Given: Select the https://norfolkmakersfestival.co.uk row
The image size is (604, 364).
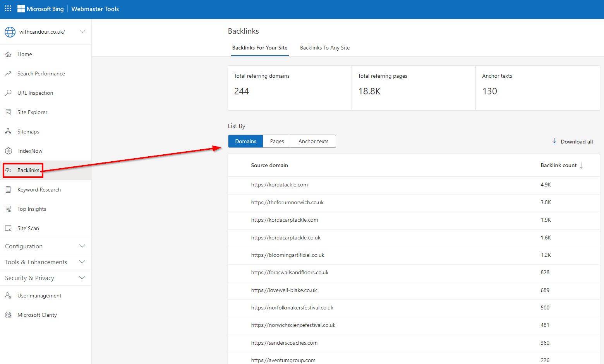Looking at the screenshot, I should [x=414, y=308].
